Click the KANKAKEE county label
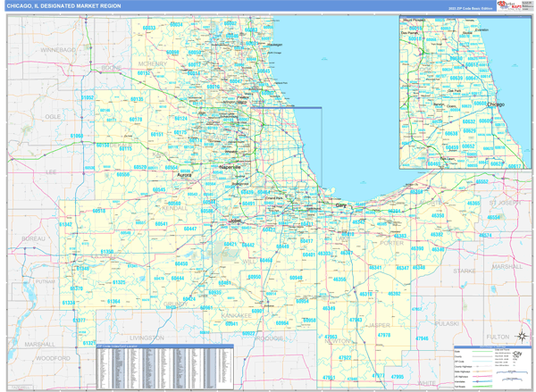Viewport: 536px width, 392px height. [236, 315]
